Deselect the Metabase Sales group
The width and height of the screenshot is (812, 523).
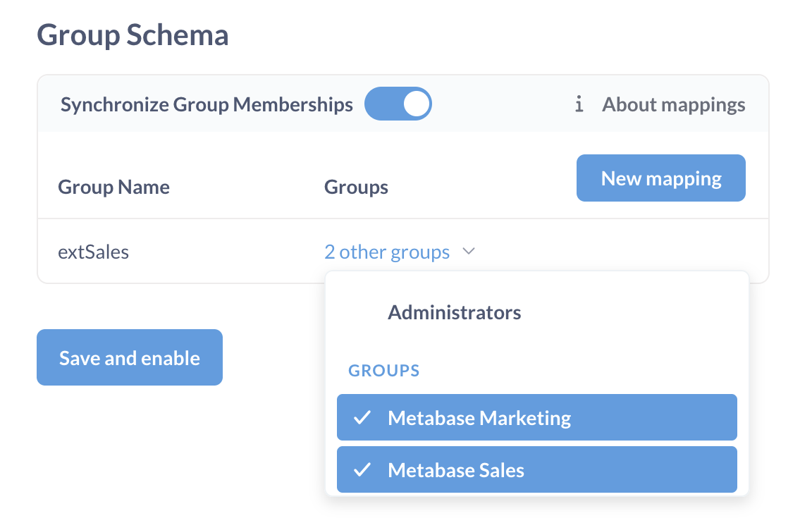(456, 469)
